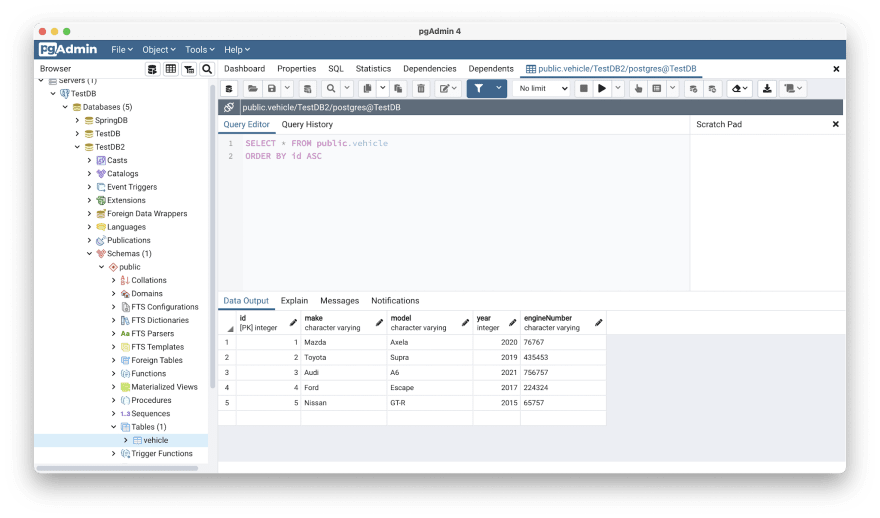880x518 pixels.
Task: Open the File menu
Action: coord(122,50)
